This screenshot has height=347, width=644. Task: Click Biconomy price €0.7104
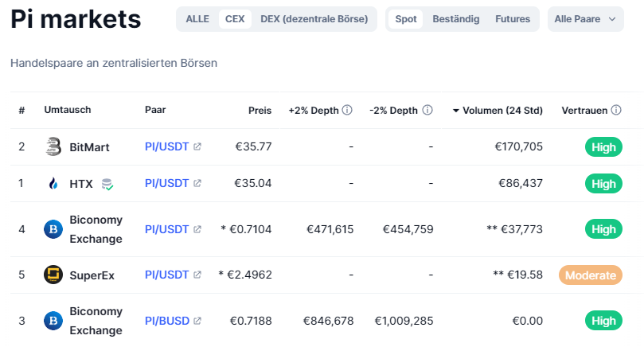point(251,229)
